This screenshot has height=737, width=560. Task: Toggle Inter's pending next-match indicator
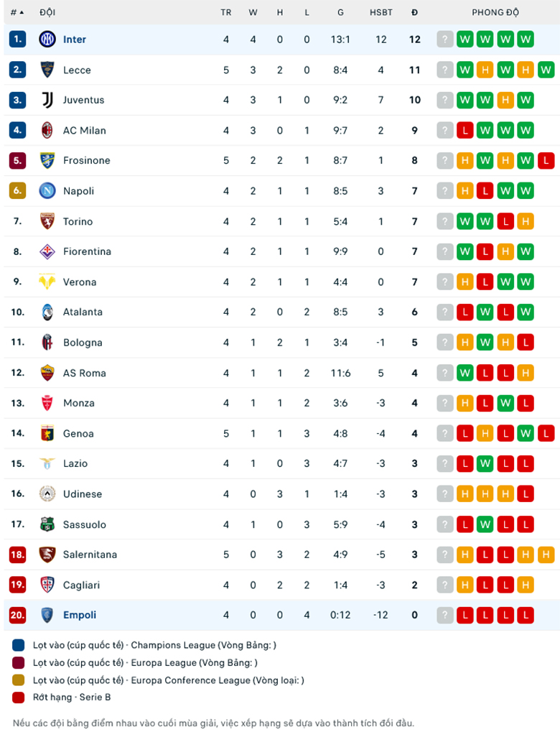[x=446, y=40]
